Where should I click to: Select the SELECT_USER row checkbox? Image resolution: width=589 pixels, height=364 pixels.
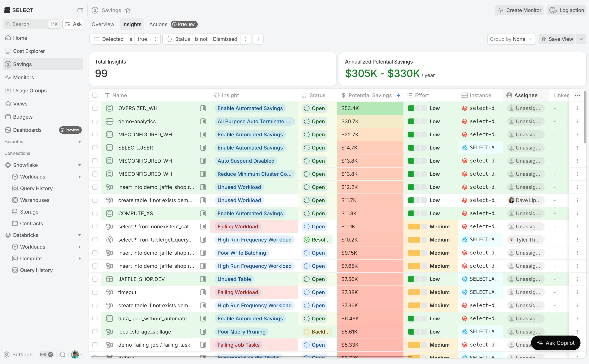click(x=95, y=148)
